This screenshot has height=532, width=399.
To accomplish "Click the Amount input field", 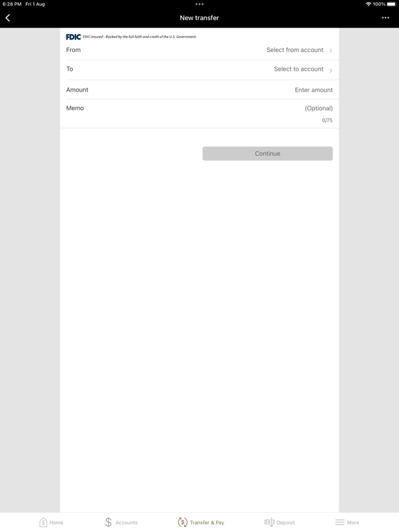I will [x=199, y=89].
